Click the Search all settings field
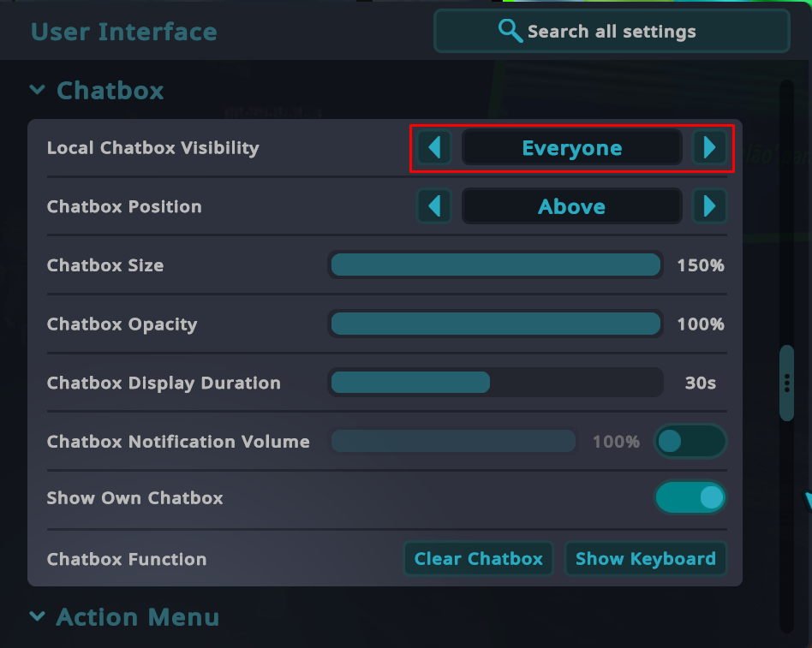 [x=612, y=32]
